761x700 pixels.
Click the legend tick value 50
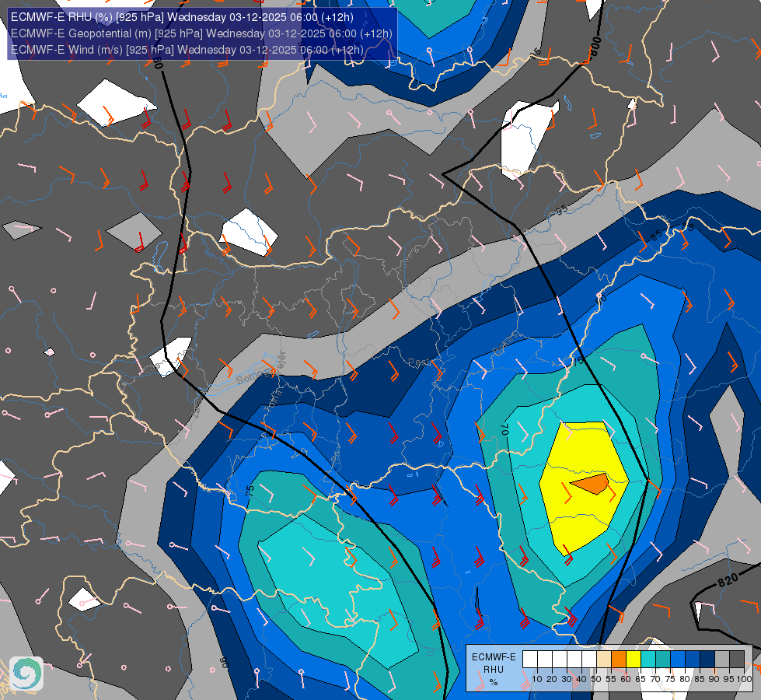596,679
